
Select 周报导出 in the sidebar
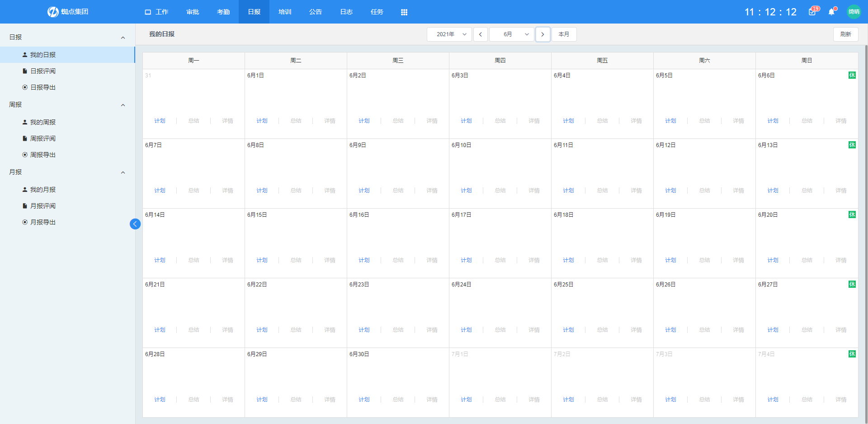pyautogui.click(x=42, y=155)
